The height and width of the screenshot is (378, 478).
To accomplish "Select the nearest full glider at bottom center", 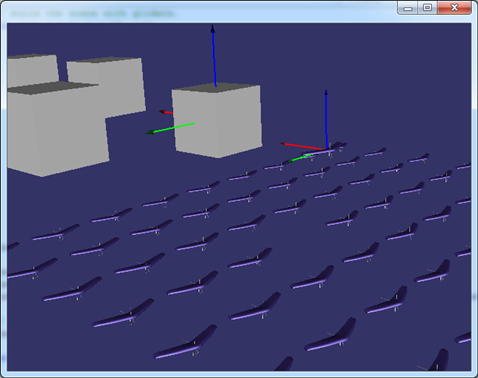I will click(x=185, y=342).
